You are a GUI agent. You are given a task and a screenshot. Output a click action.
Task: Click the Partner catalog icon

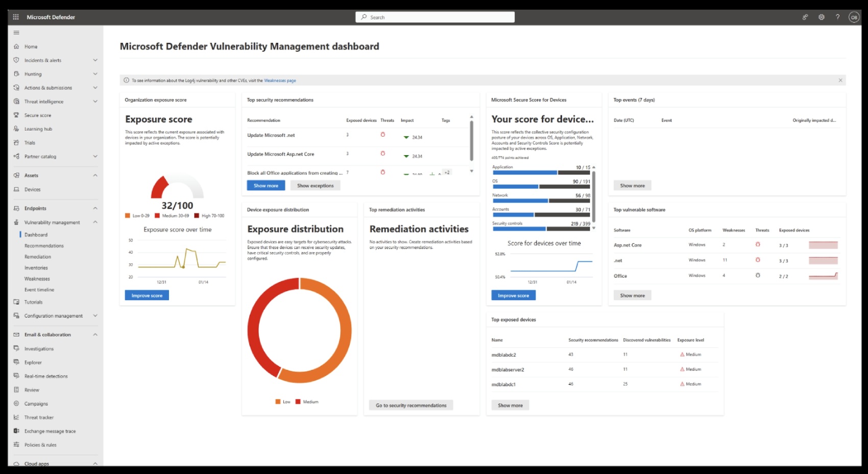[16, 157]
